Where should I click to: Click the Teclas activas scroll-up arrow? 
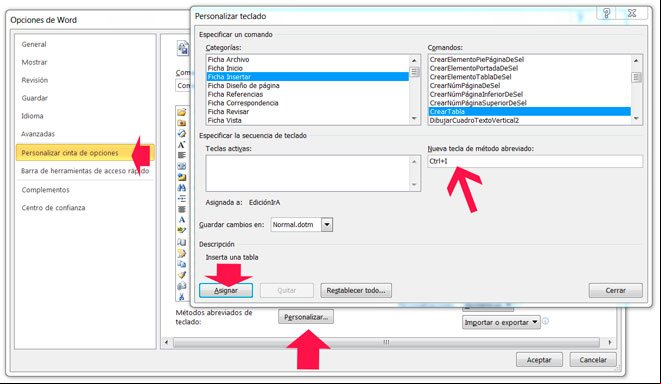coord(414,162)
